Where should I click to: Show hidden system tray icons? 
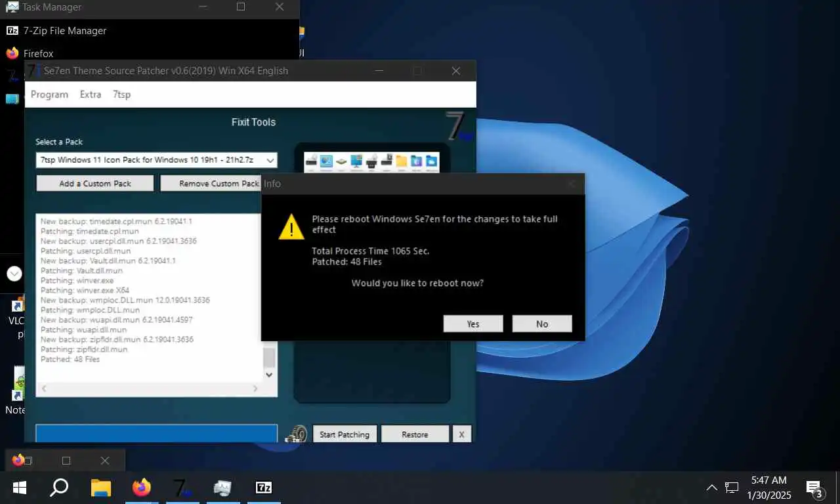[711, 488]
